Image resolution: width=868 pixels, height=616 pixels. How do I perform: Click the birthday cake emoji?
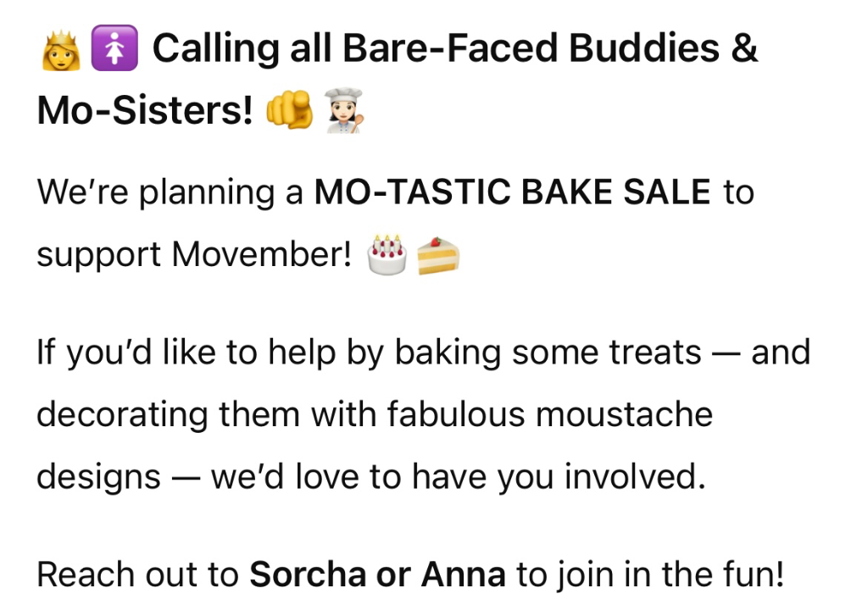387,254
